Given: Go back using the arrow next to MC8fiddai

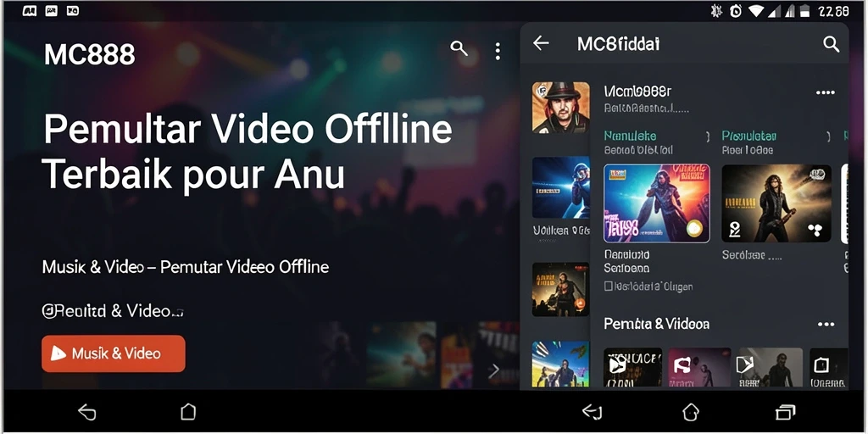Looking at the screenshot, I should click(541, 43).
